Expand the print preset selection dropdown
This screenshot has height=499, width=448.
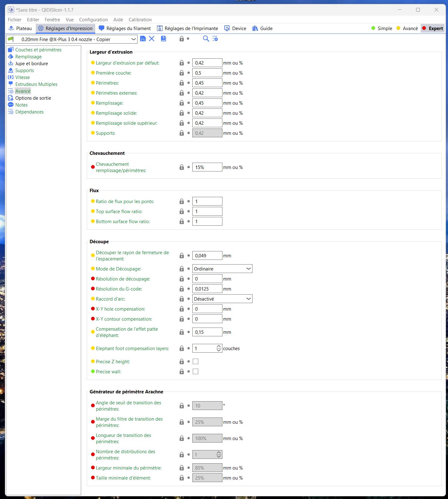click(x=133, y=39)
